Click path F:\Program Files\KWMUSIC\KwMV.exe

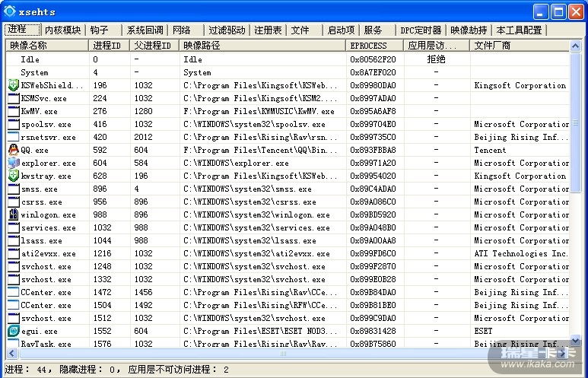(x=259, y=111)
